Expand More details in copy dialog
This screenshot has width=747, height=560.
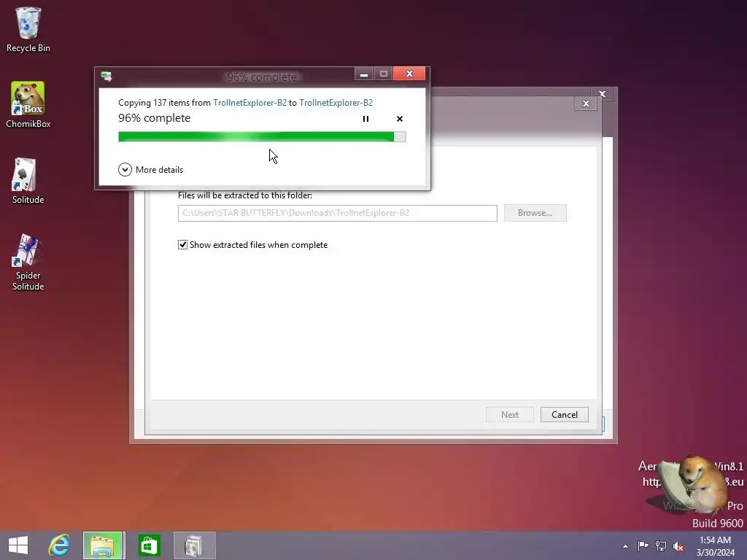[150, 169]
